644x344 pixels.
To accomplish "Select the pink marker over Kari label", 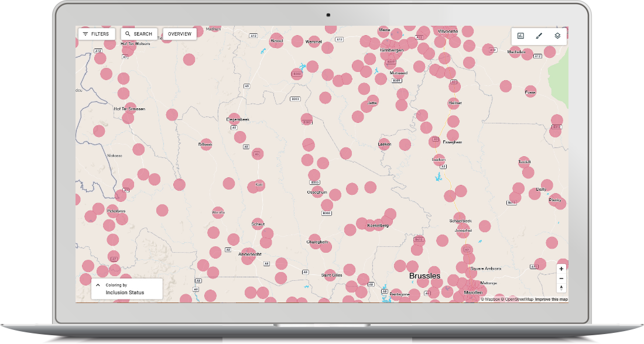I will tap(259, 185).
